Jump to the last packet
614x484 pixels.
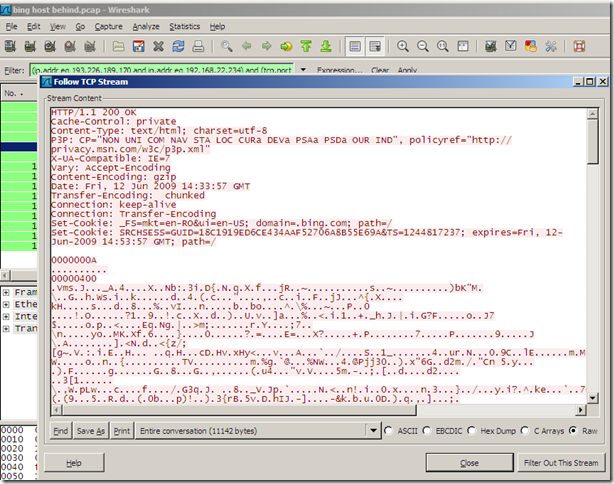(326, 46)
